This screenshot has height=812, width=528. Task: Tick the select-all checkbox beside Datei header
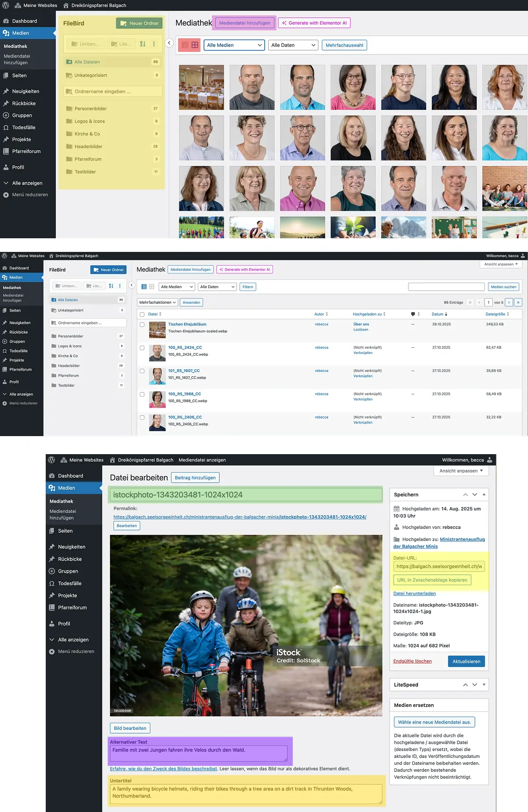coord(142,314)
